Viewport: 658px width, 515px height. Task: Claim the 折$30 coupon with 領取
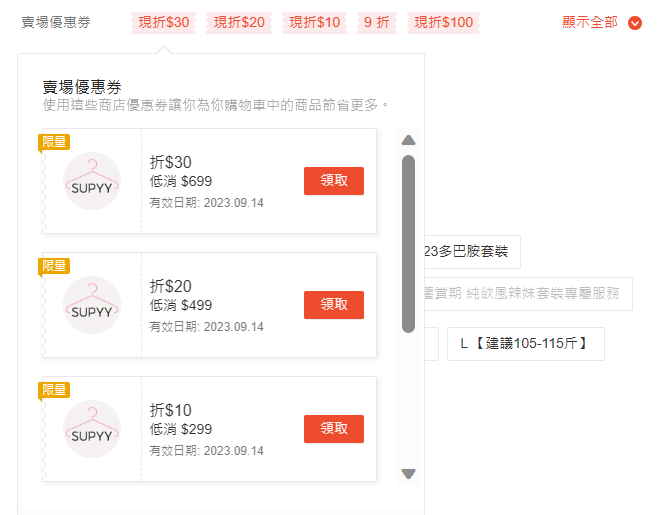334,181
